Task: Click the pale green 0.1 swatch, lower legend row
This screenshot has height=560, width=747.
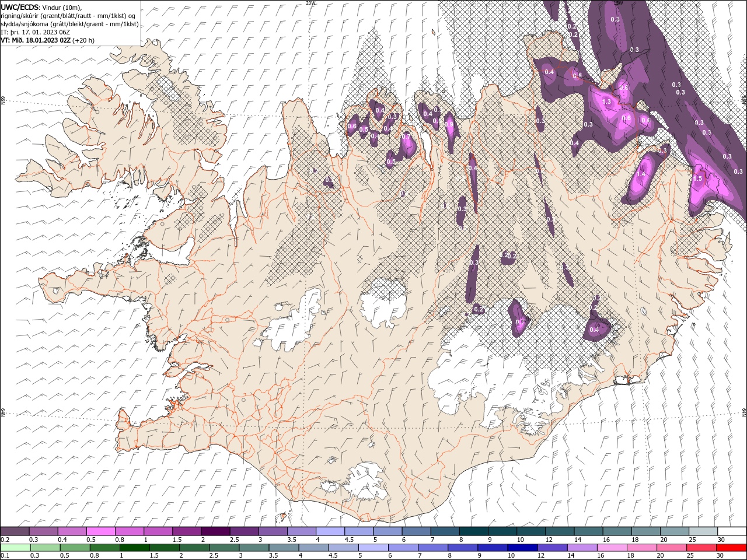Action: pyautogui.click(x=15, y=548)
